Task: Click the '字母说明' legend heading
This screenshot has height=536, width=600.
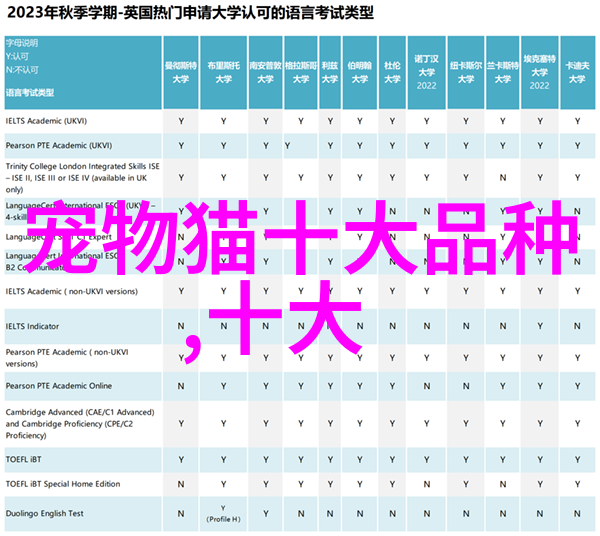Action: tap(22, 43)
